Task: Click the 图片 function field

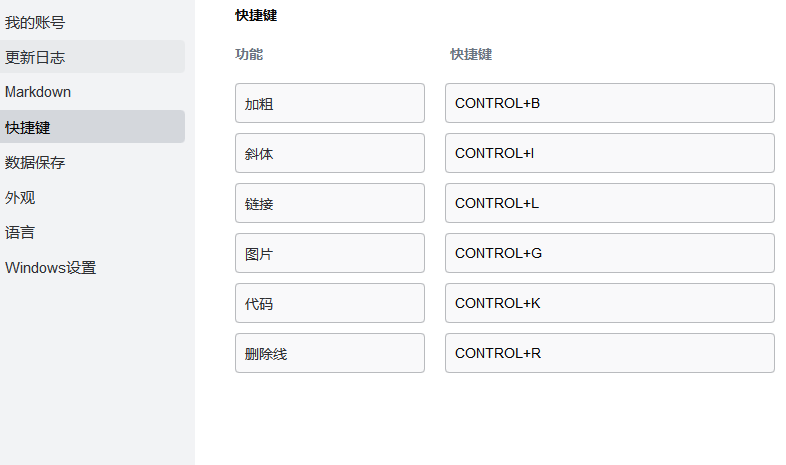Action: 329,253
